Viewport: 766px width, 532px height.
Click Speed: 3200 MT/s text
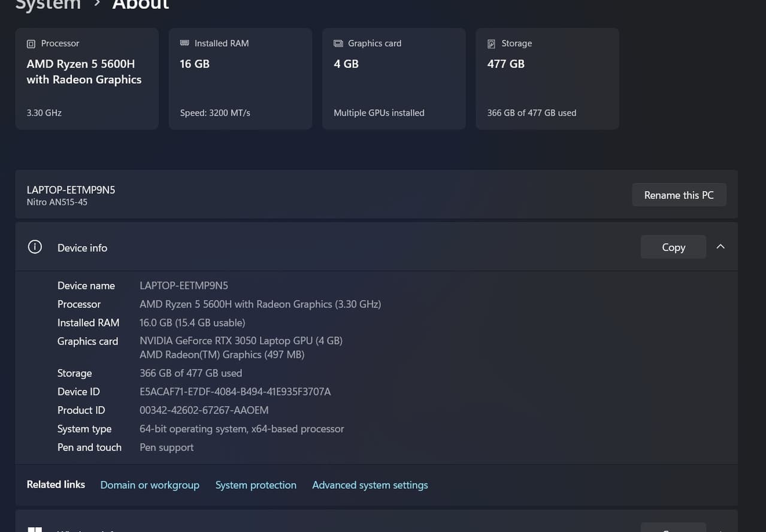pyautogui.click(x=215, y=113)
